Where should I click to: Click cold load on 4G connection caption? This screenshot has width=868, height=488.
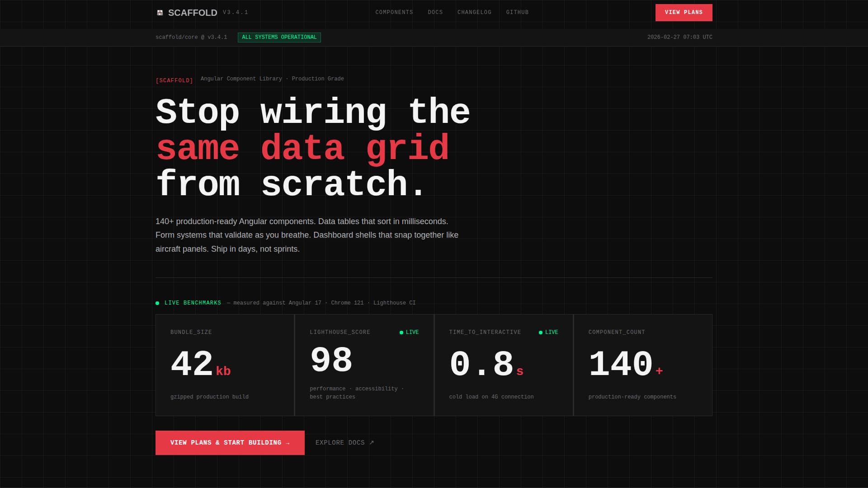point(491,397)
